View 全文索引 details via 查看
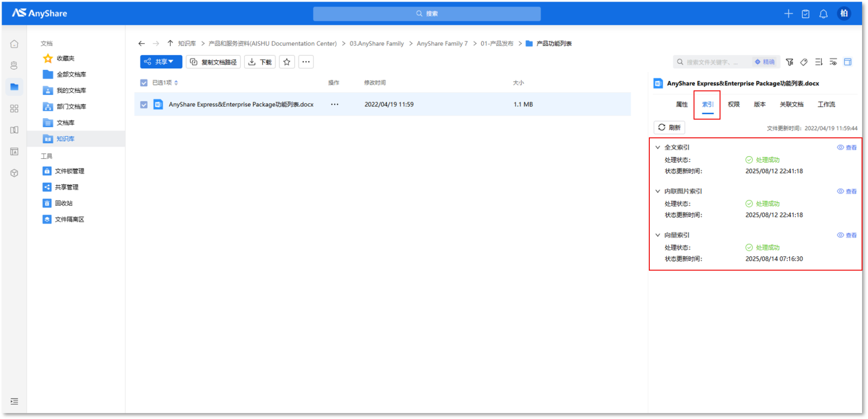Screen dimensions: 868x419 pos(847,147)
